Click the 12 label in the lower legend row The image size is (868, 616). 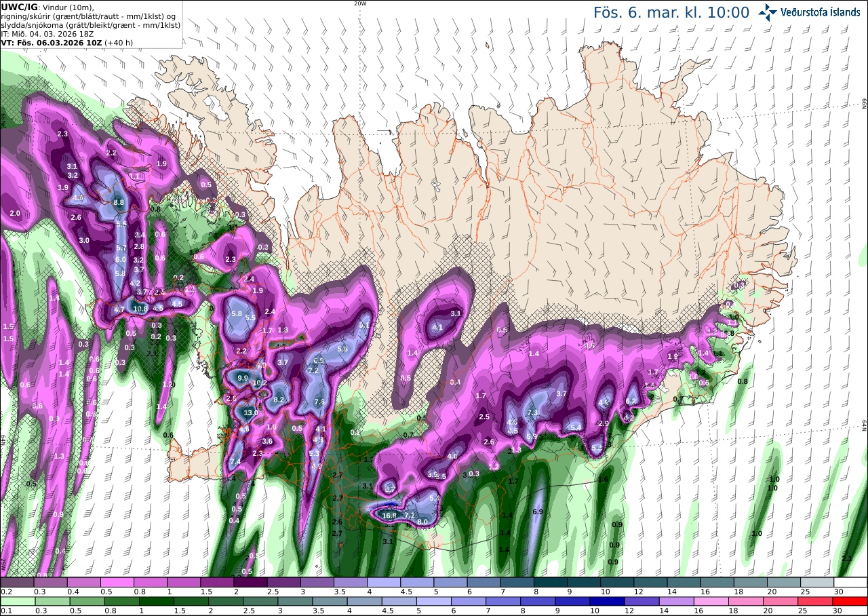pyautogui.click(x=628, y=611)
